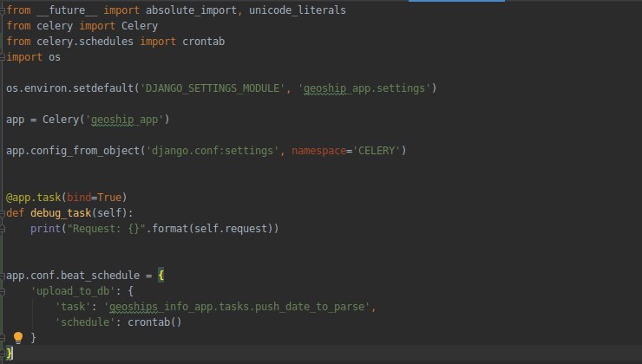Image resolution: width=642 pixels, height=364 pixels.
Task: Click the '__future__' module name
Action: click(x=67, y=10)
